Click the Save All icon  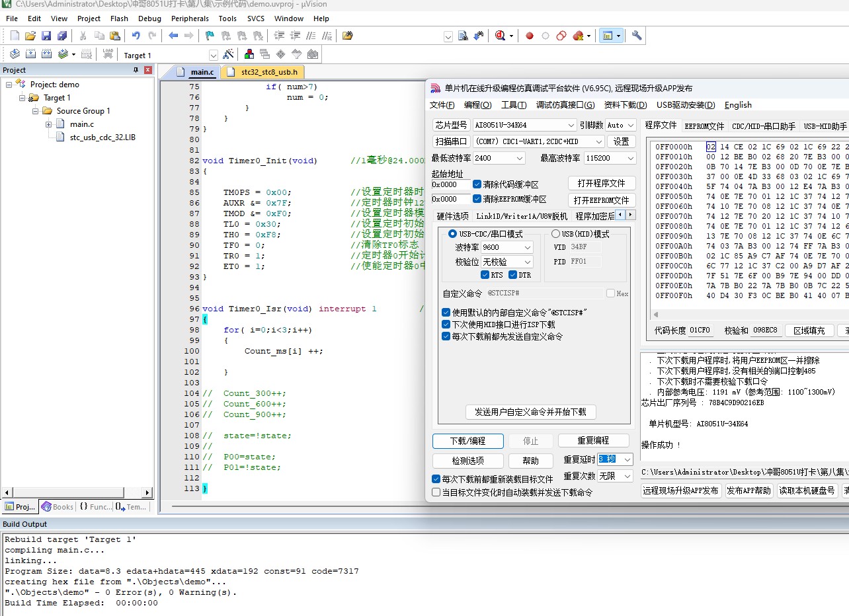62,36
